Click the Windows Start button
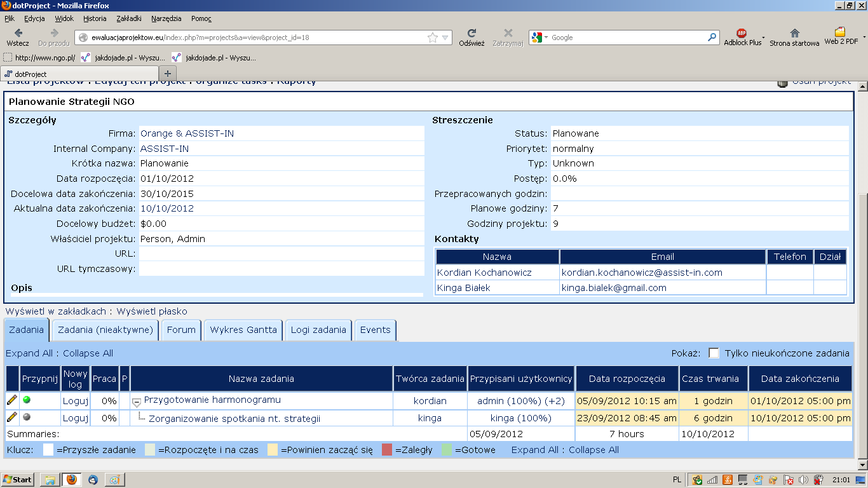 pyautogui.click(x=18, y=480)
